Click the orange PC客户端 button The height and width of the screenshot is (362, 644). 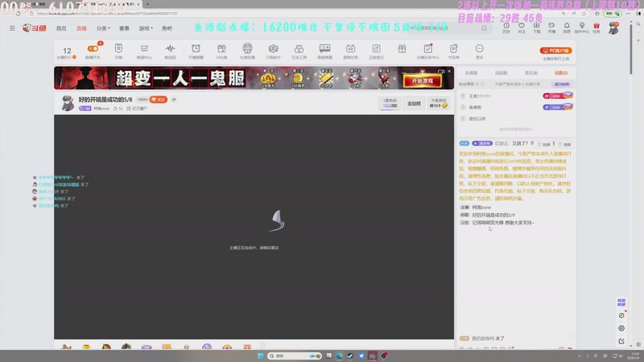click(555, 51)
